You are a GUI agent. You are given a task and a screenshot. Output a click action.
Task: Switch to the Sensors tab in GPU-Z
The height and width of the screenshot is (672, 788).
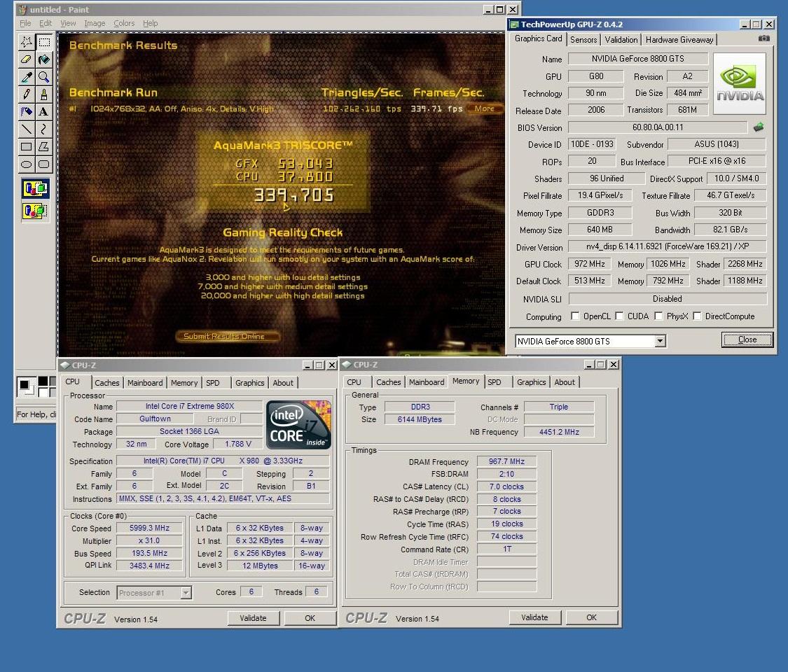point(583,40)
